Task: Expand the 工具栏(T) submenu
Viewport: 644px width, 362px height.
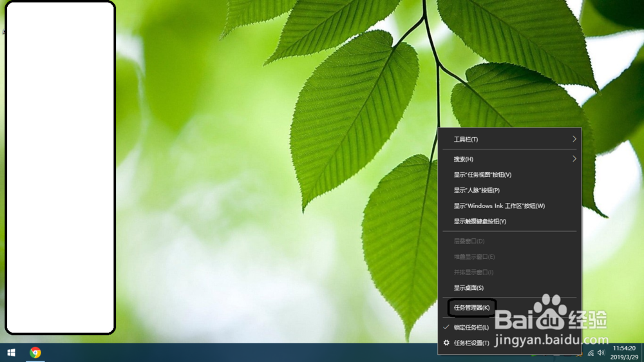Action: pyautogui.click(x=509, y=139)
